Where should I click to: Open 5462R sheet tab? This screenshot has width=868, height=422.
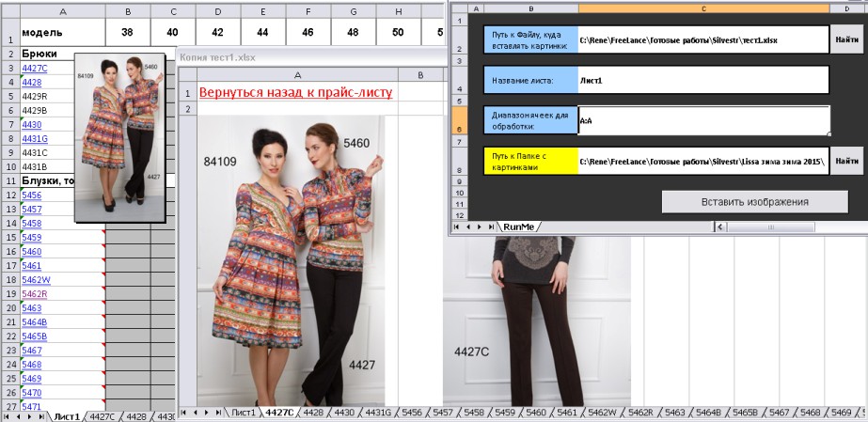pyautogui.click(x=641, y=412)
